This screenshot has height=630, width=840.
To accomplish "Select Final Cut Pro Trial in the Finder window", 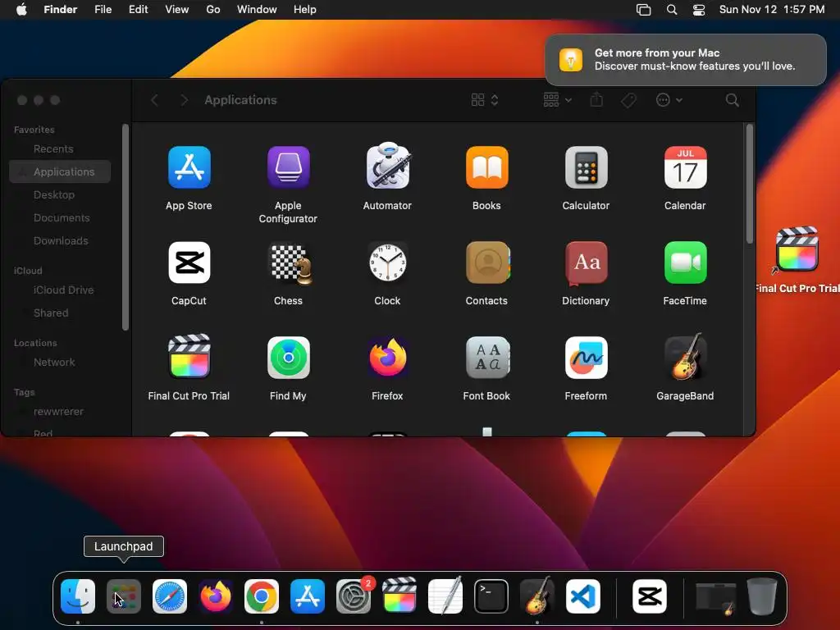I will (x=189, y=357).
